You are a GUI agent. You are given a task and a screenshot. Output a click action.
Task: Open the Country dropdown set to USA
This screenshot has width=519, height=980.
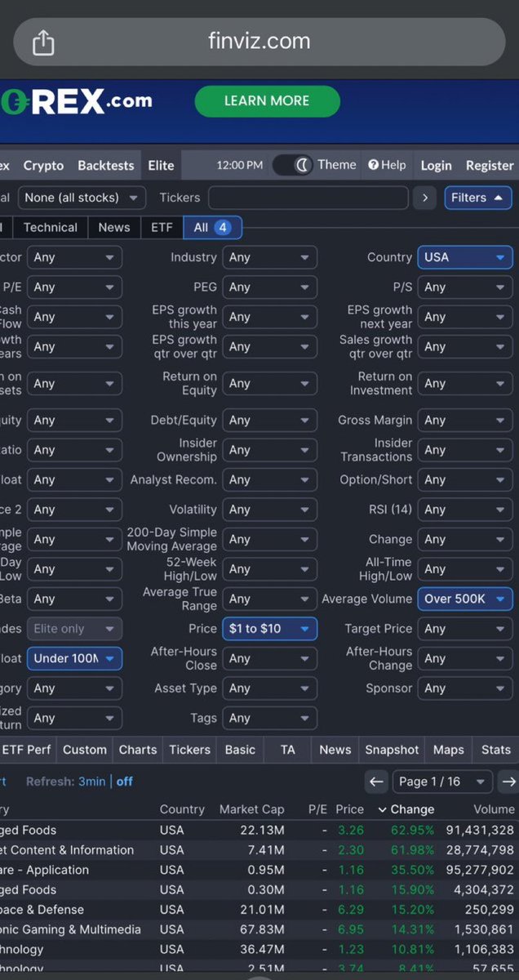465,257
